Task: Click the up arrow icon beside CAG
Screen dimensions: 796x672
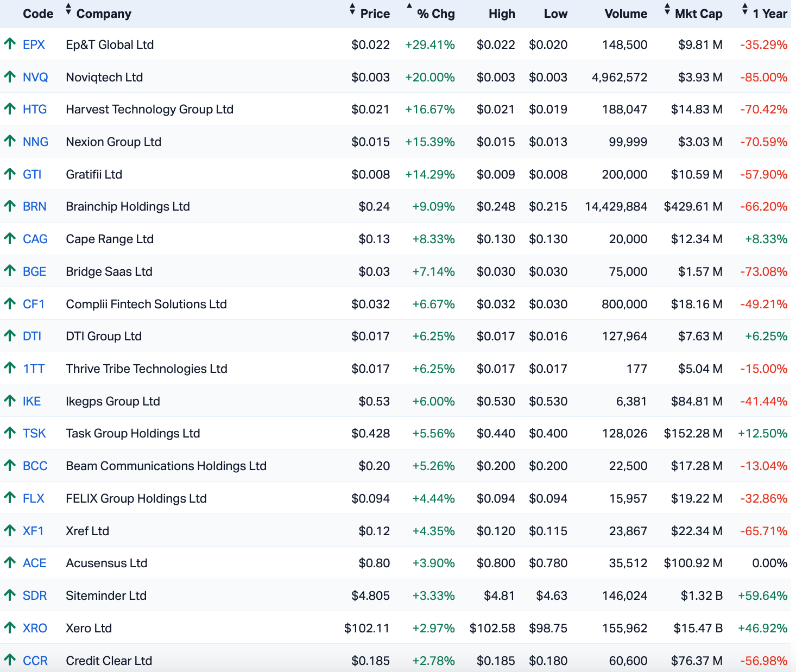Action: coord(10,238)
